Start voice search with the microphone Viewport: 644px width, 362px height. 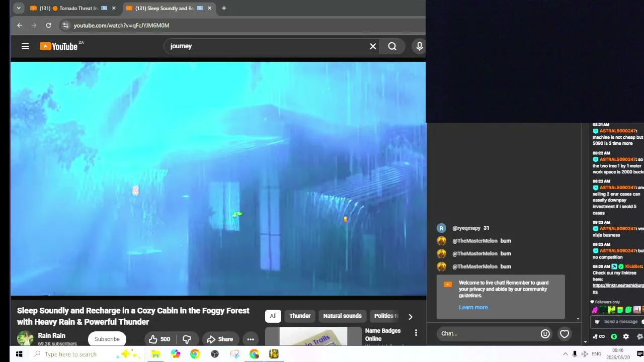(419, 46)
